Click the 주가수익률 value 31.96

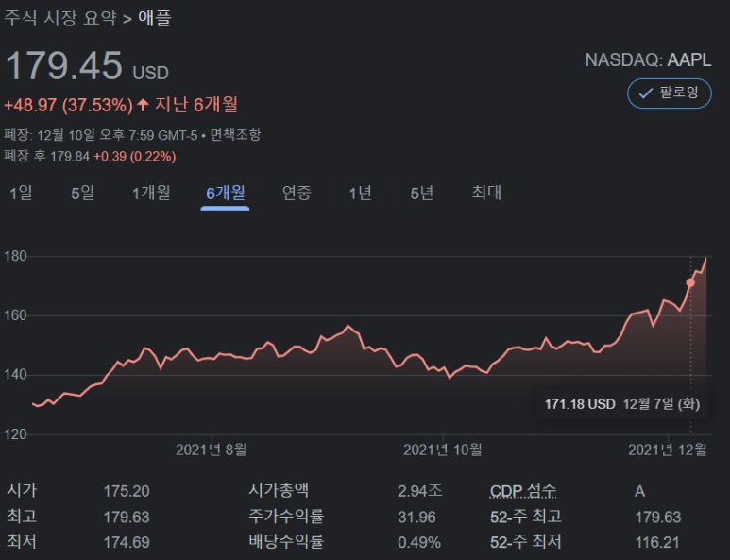click(416, 517)
